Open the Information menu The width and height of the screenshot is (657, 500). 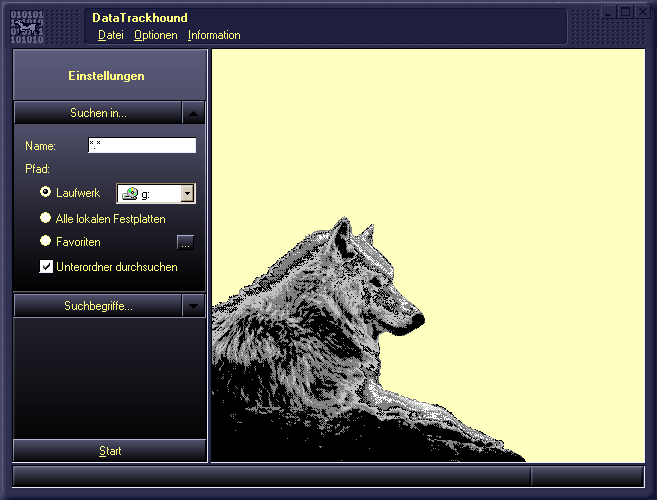click(214, 35)
